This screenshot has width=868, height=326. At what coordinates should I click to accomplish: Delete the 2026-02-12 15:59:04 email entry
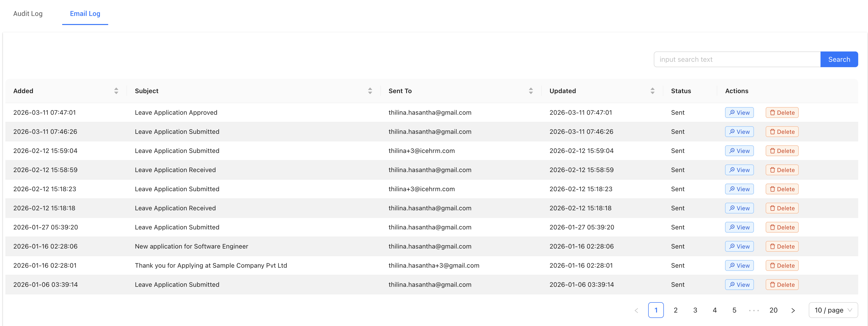point(781,150)
